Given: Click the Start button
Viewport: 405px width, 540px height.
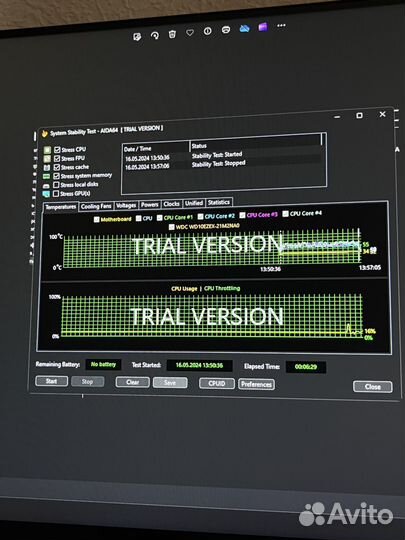Looking at the screenshot, I should click(x=51, y=381).
